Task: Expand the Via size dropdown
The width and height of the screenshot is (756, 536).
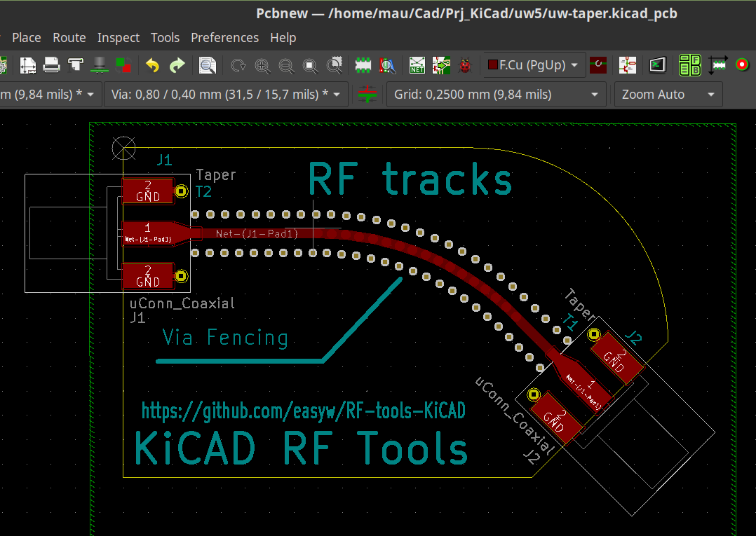Action: (226, 94)
